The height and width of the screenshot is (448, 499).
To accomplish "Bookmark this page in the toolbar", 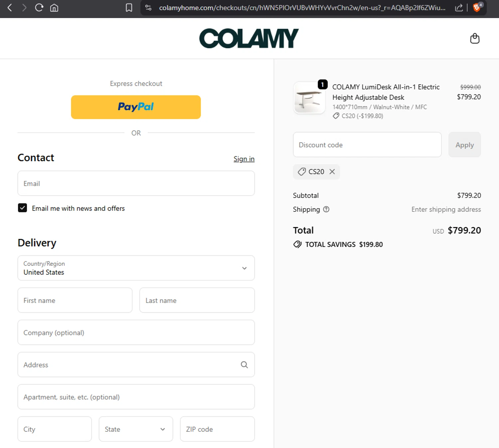I will [x=129, y=8].
